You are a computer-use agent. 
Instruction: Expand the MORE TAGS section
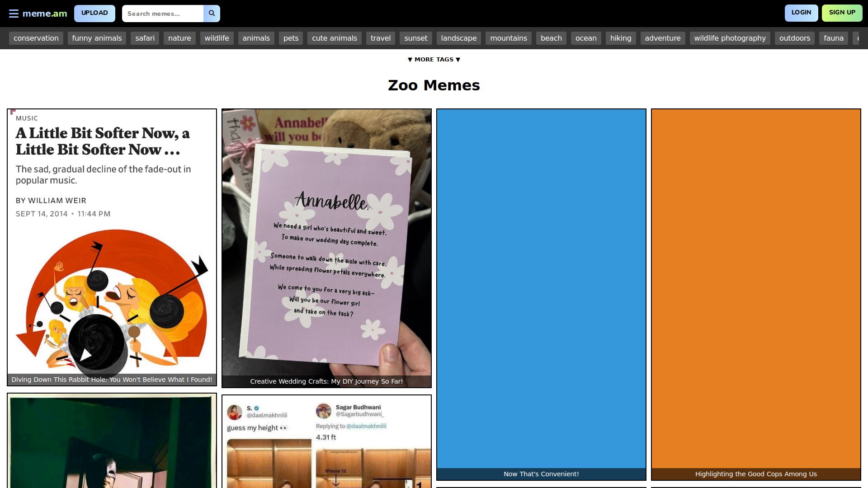pyautogui.click(x=434, y=59)
